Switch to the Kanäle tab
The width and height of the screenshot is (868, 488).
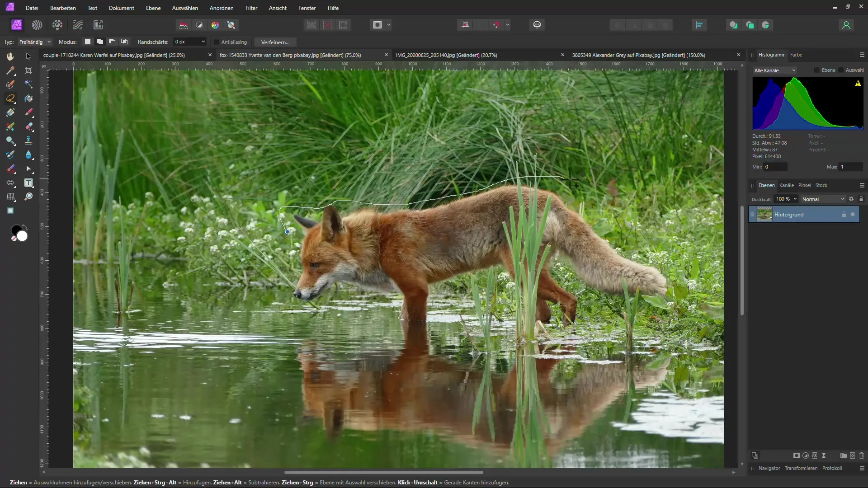786,185
